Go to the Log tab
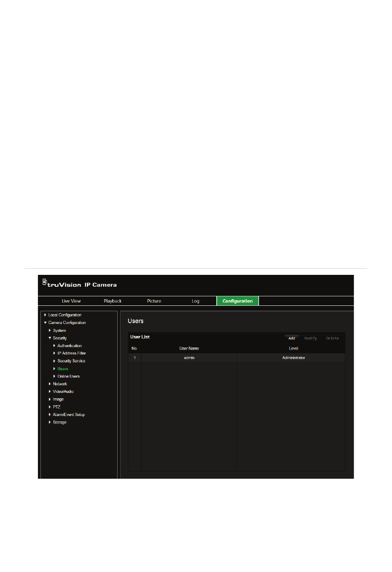 (196, 301)
